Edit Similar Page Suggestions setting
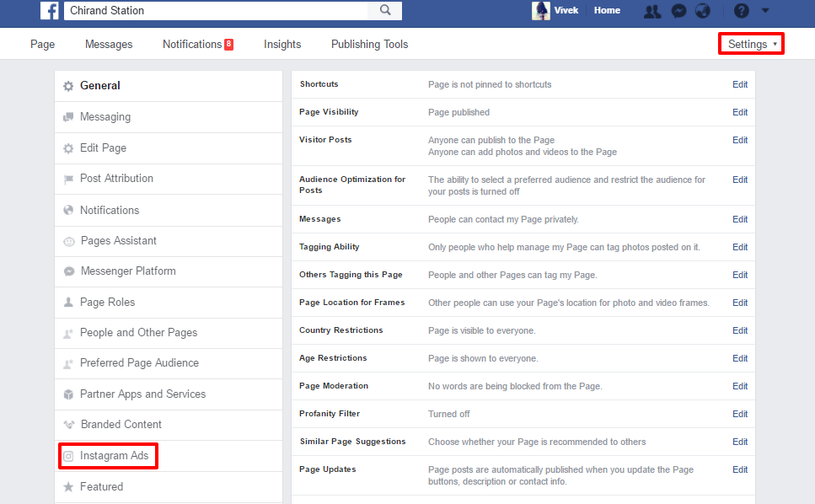Image resolution: width=815 pixels, height=504 pixels. click(x=740, y=442)
